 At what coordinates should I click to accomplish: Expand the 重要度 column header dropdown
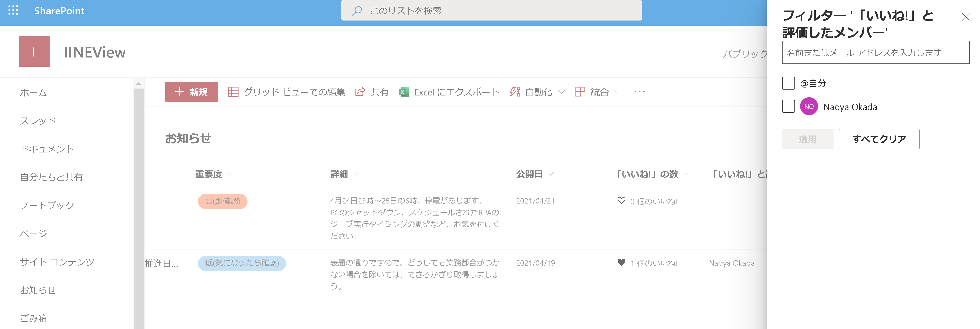coord(230,174)
